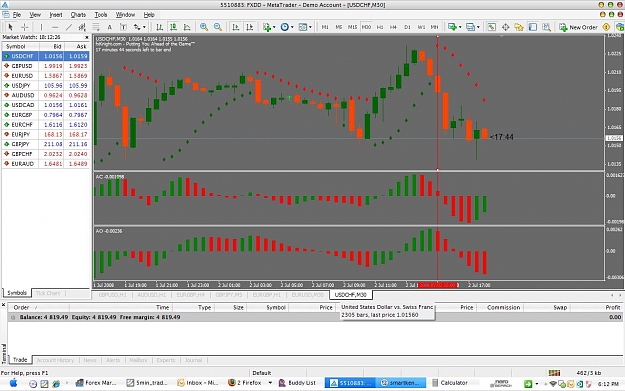Open the periodicity clock dropdown
This screenshot has width=625, height=391.
click(x=287, y=27)
